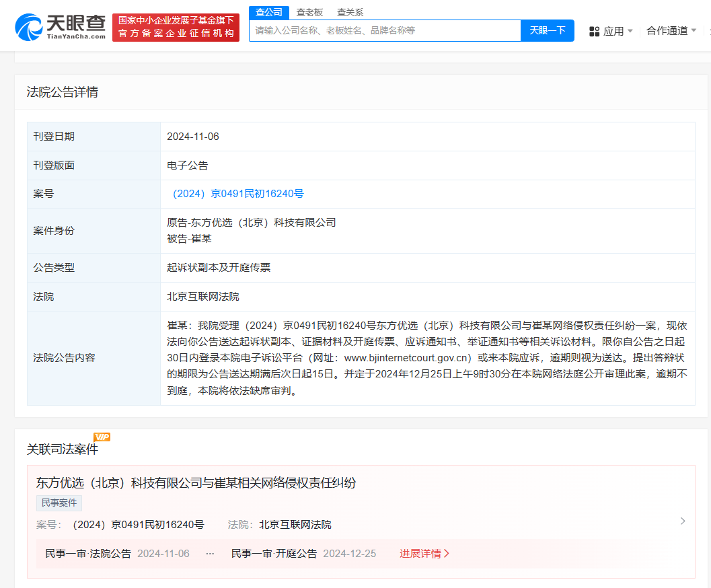Open the 进展详情 link

[424, 554]
